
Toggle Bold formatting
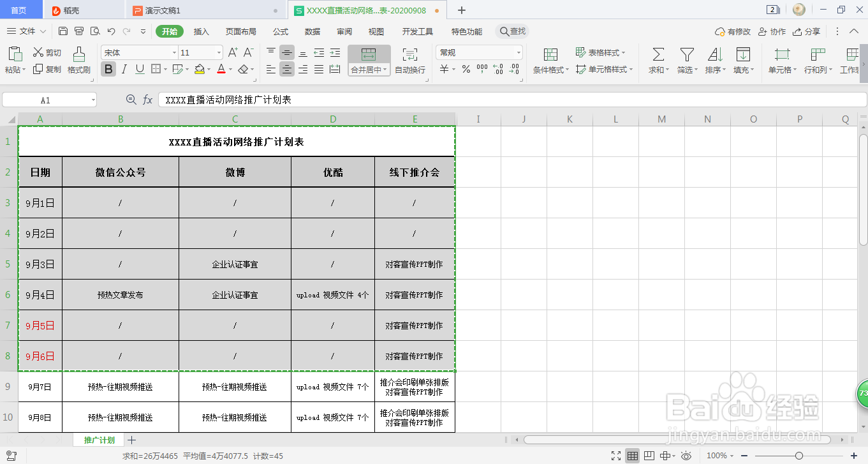109,70
